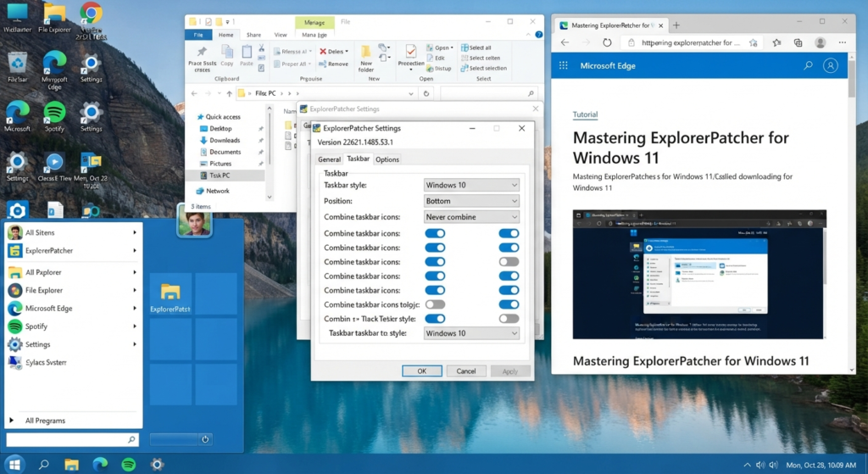Show hidden tray icons with the chevron
This screenshot has width=868, height=474.
(x=747, y=466)
